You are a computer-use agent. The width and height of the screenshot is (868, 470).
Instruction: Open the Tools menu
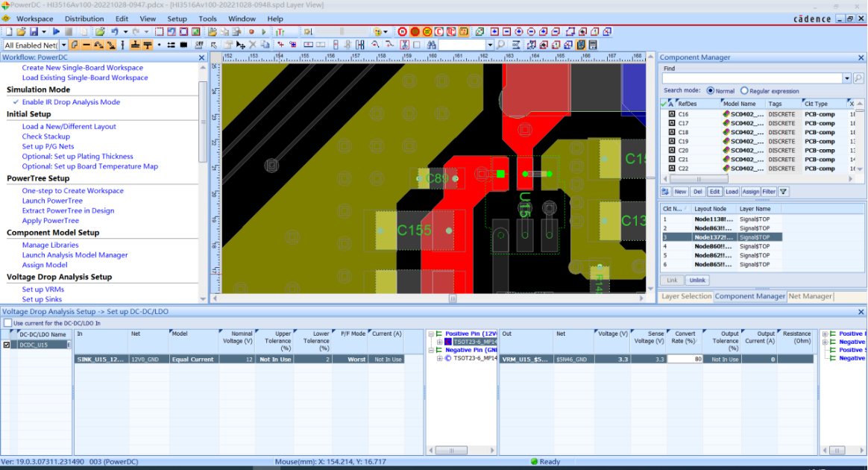(x=207, y=19)
